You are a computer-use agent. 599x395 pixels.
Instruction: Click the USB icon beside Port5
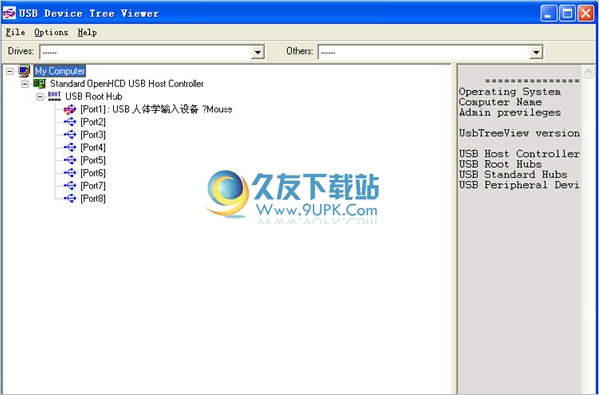(70, 160)
